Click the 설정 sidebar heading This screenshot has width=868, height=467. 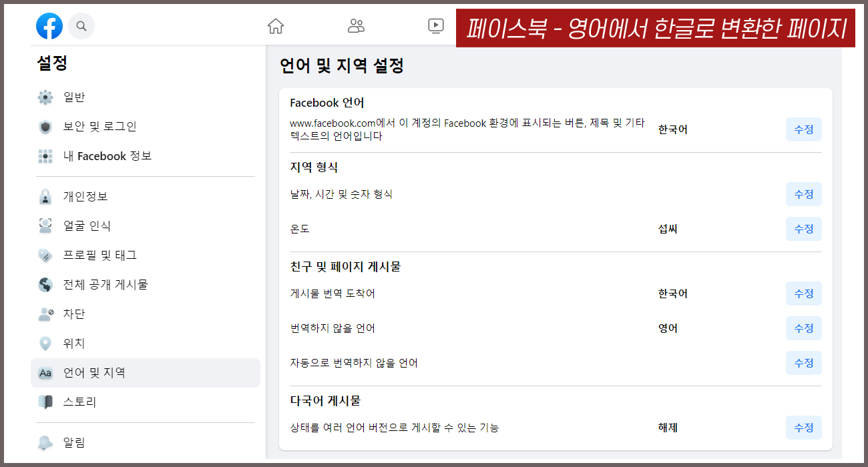tap(52, 63)
